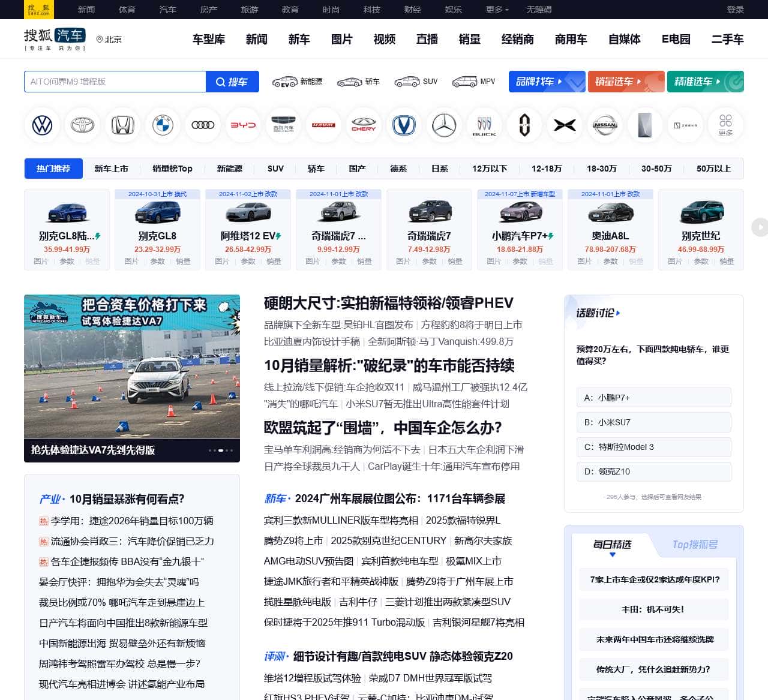Filter by 轿车 sedan icon
This screenshot has height=700, width=768.
coord(358,82)
